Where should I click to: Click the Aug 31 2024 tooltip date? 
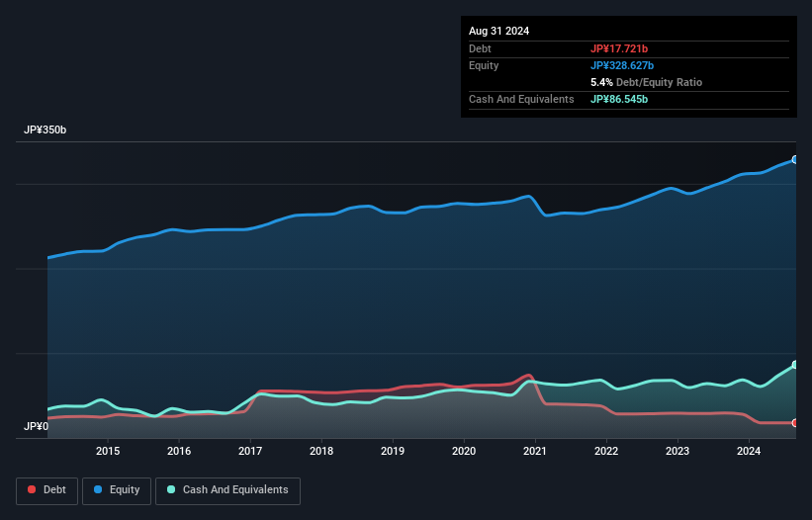[x=498, y=31]
